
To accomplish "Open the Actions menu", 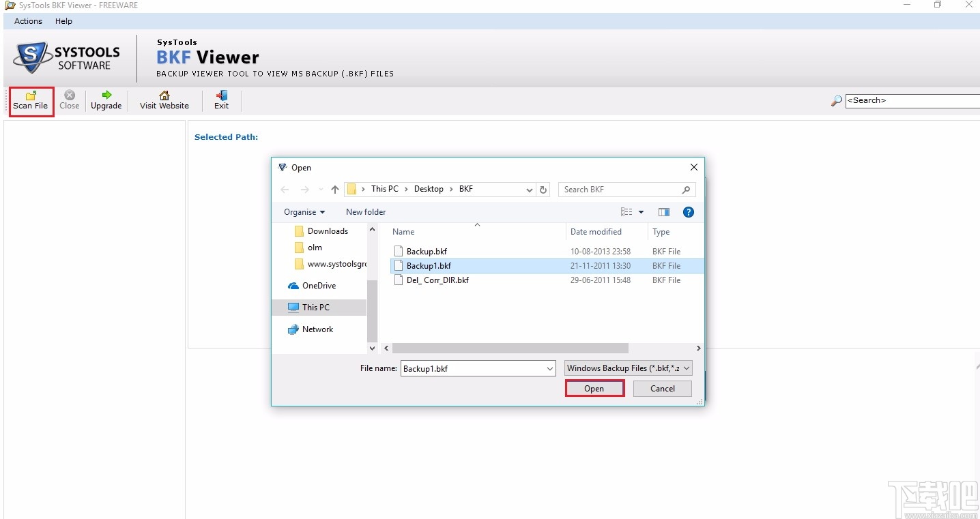I will click(27, 21).
